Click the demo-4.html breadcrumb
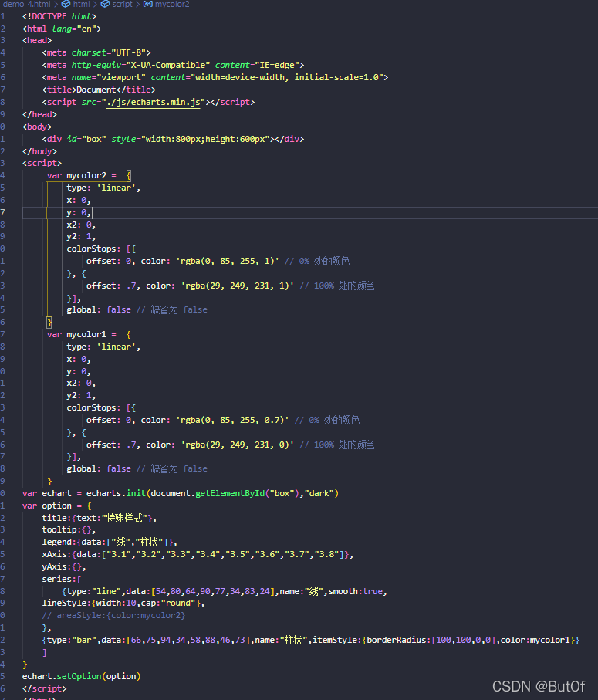The image size is (598, 700). tap(27, 4)
